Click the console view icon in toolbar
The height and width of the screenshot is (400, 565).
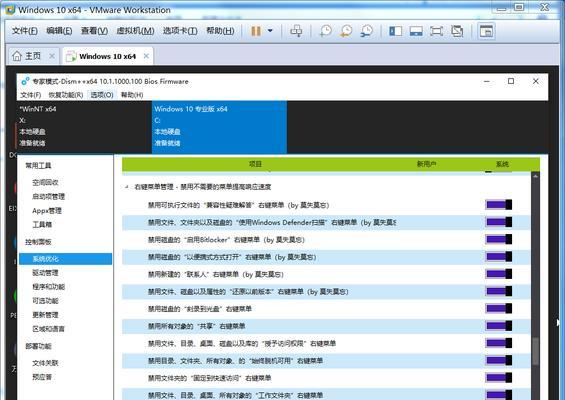(486, 31)
